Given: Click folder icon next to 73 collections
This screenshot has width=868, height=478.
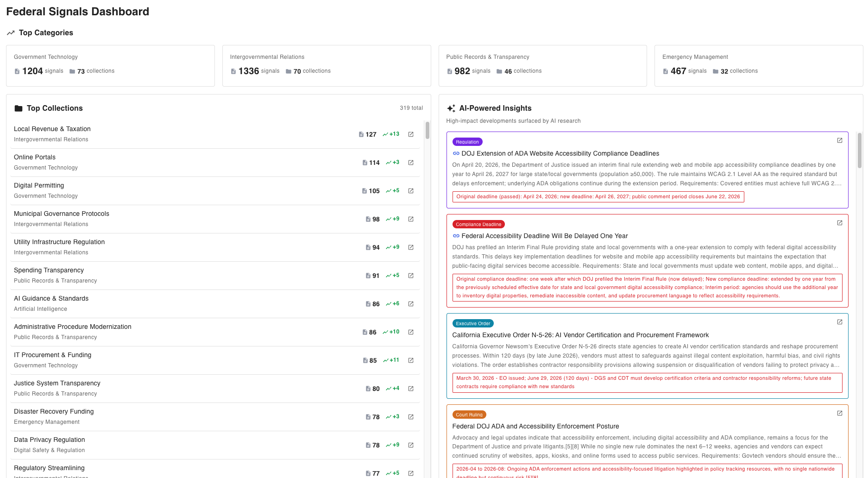Looking at the screenshot, I should (72, 71).
